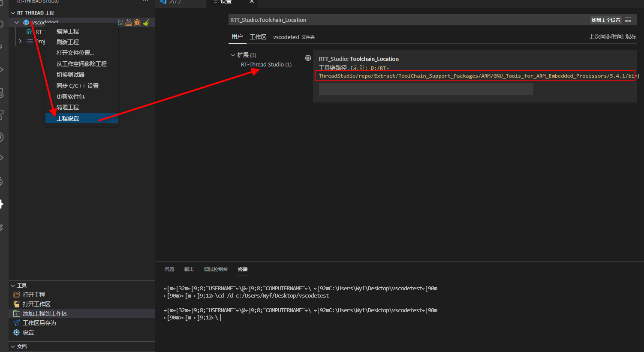The image size is (644, 352).
Task: Clean the project with the green brush icon
Action: [x=146, y=22]
